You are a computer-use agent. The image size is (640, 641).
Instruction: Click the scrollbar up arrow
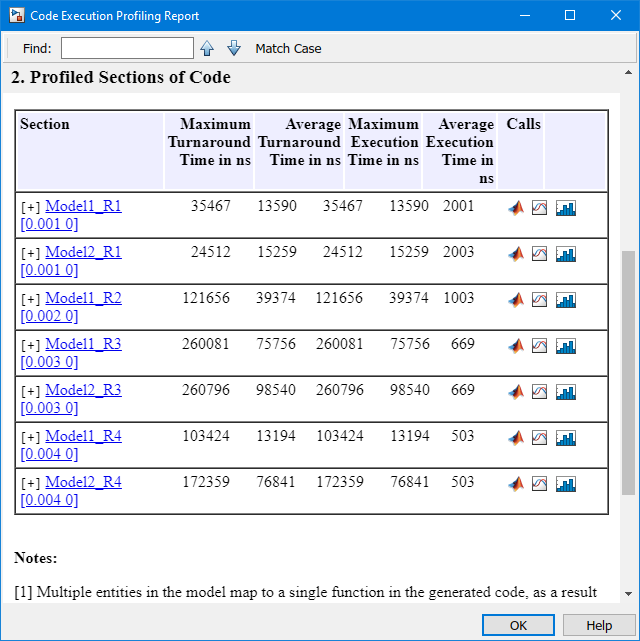tap(628, 73)
